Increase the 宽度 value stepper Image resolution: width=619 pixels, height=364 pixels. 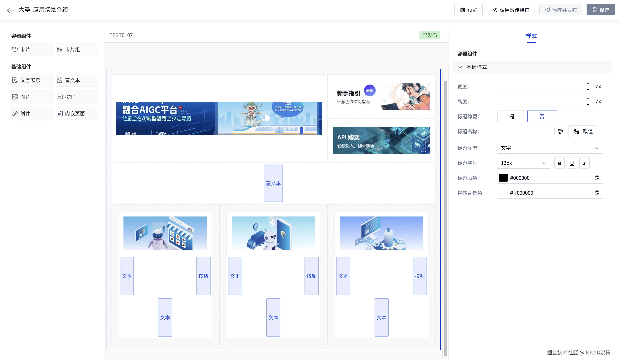coord(588,84)
